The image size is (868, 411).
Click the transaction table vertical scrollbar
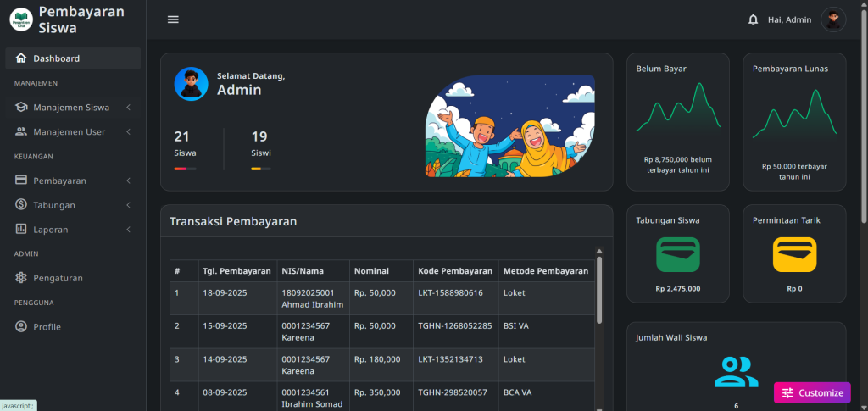tap(599, 288)
